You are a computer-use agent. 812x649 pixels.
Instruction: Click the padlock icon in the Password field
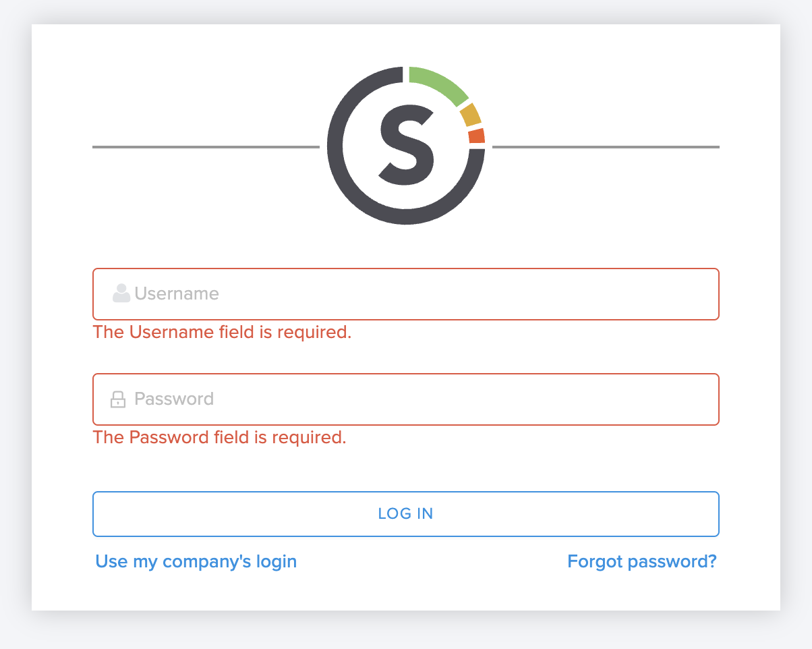point(118,399)
